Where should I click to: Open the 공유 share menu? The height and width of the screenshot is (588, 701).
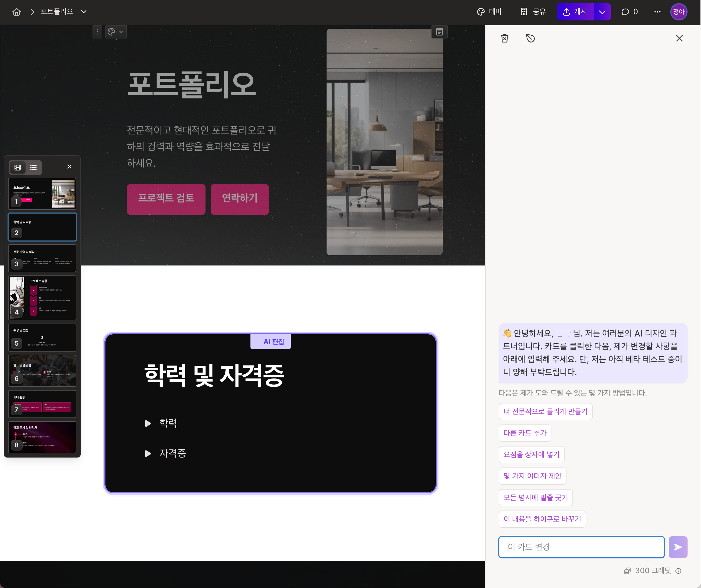point(533,12)
